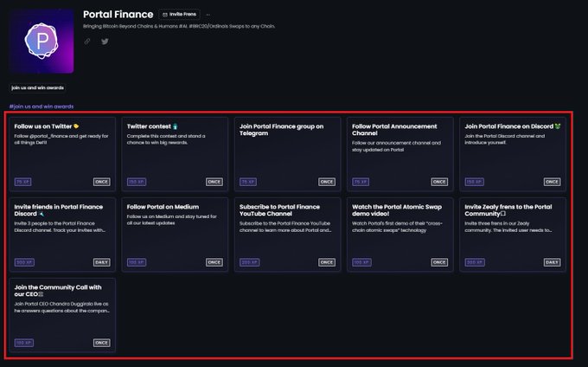Image resolution: width=588 pixels, height=367 pixels.
Task: Click ONCE badge on the Telegram group card
Action: point(327,182)
